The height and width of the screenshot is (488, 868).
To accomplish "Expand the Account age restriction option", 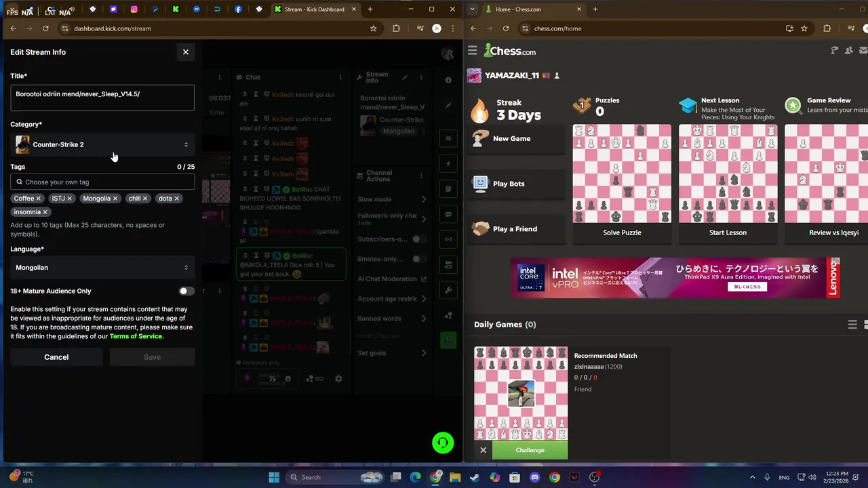I will (x=424, y=299).
